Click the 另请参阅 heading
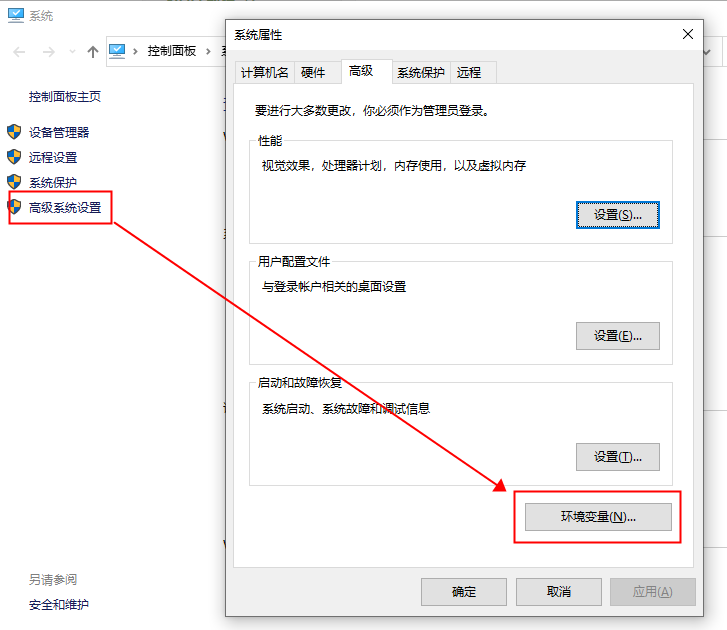 click(x=53, y=579)
